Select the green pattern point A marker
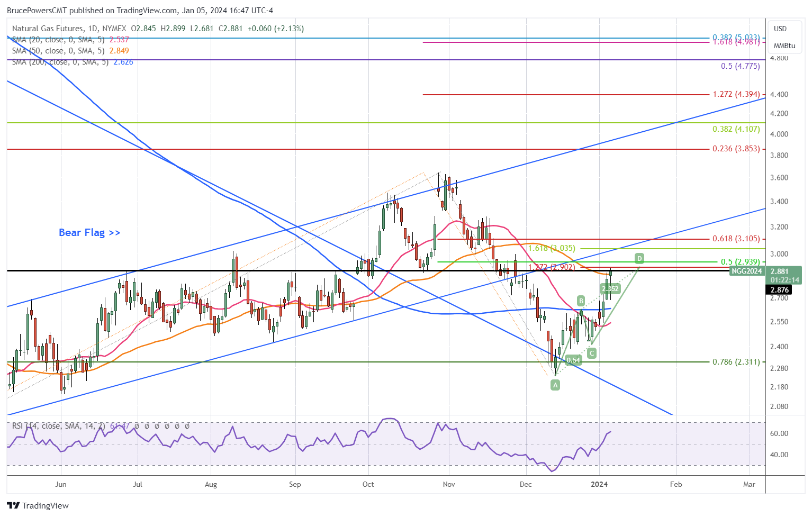 click(x=555, y=385)
